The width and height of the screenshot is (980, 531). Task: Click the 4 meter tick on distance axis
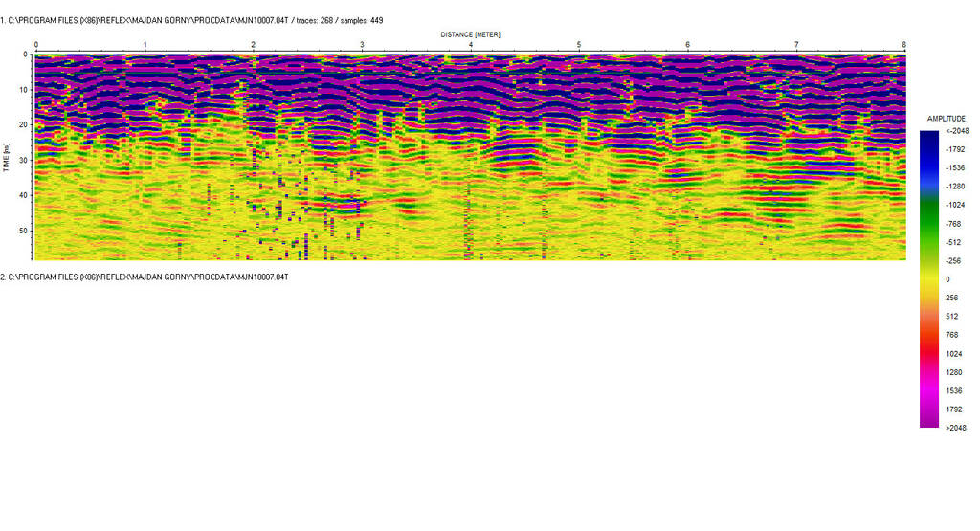click(470, 45)
